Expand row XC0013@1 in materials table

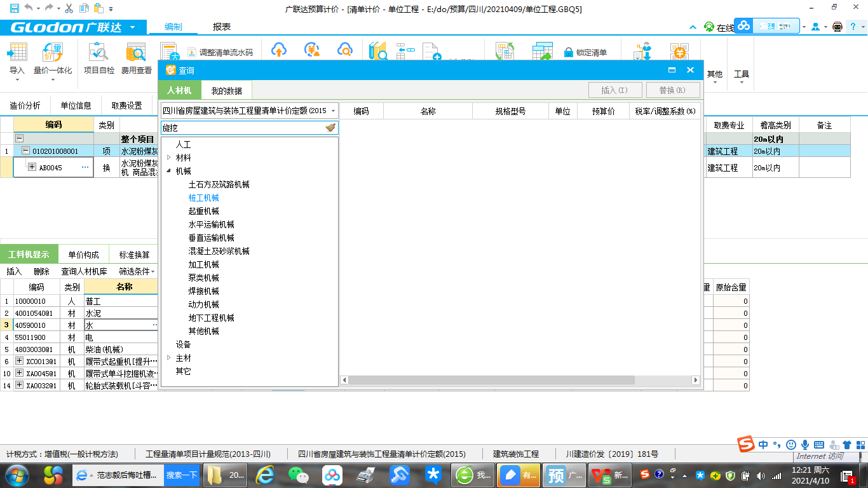[x=19, y=362]
